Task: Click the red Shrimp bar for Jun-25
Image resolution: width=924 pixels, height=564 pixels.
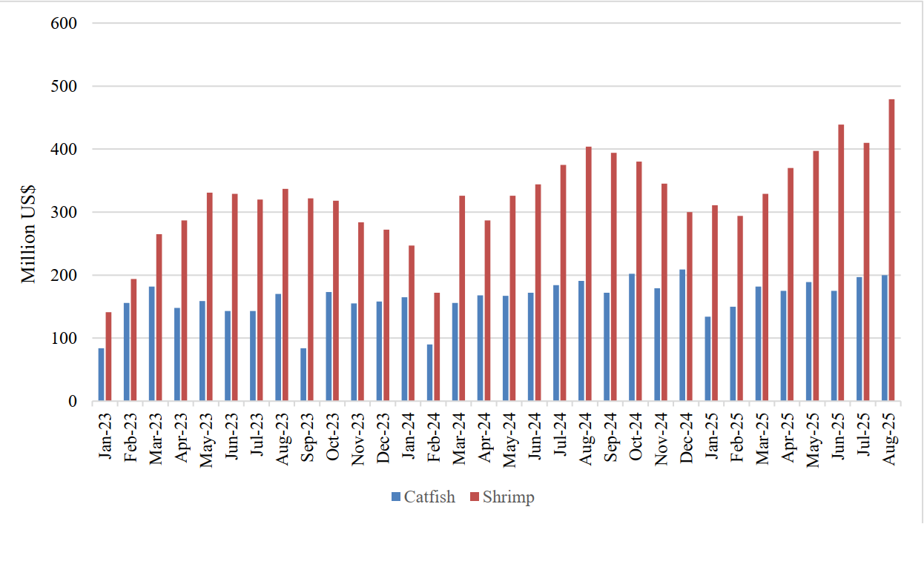Action: (x=841, y=263)
